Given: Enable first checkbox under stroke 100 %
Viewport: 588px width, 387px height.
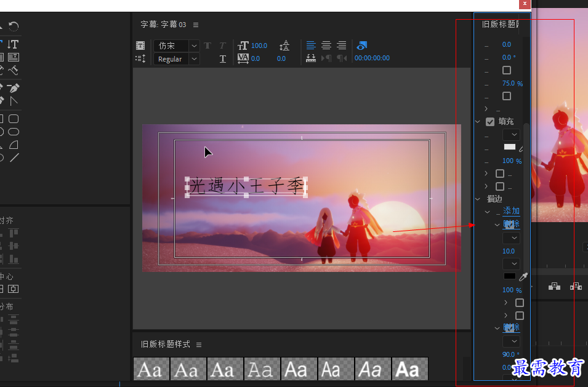Looking at the screenshot, I should pyautogui.click(x=520, y=302).
